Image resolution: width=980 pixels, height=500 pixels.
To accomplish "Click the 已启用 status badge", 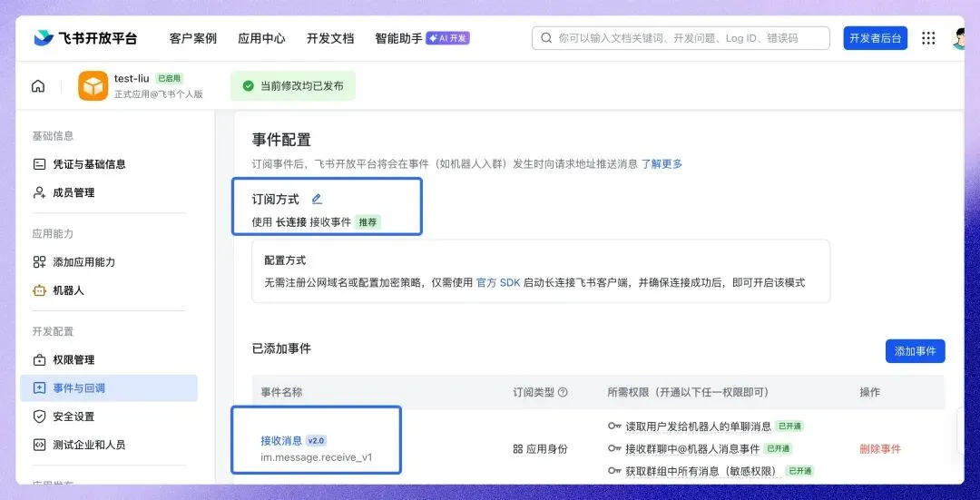I will (170, 79).
